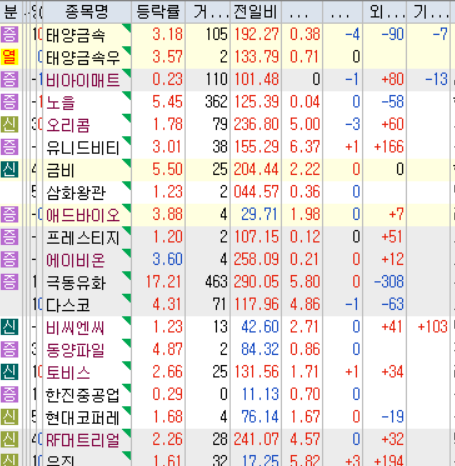
Task: Click the 증 badge on 태양금속 row
Action: (9, 35)
